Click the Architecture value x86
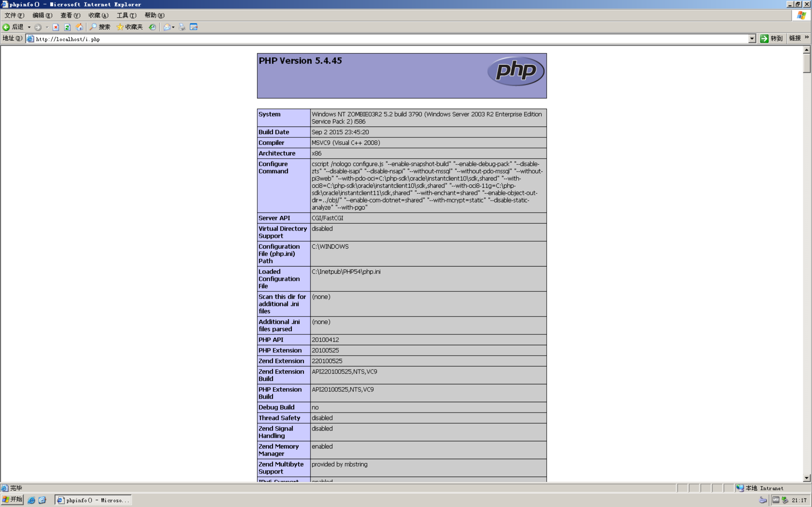 click(316, 154)
